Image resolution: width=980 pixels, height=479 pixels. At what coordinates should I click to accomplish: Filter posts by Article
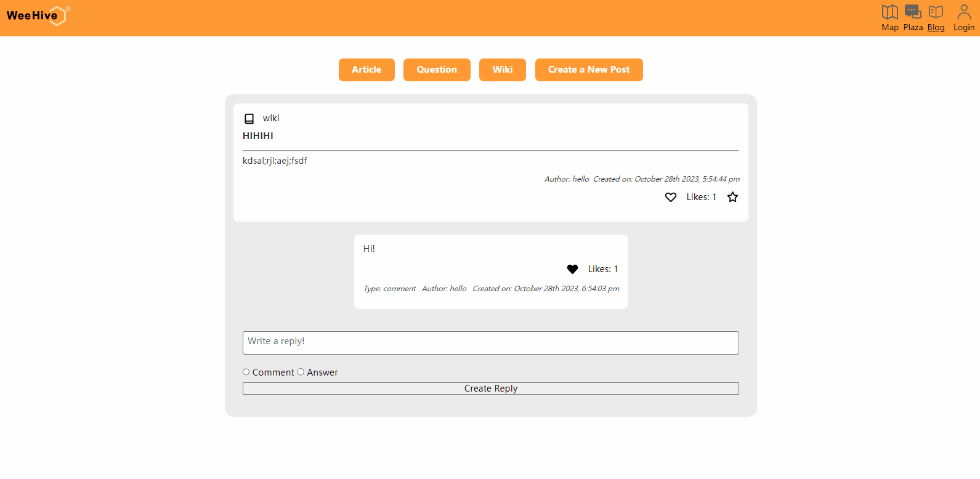point(366,70)
